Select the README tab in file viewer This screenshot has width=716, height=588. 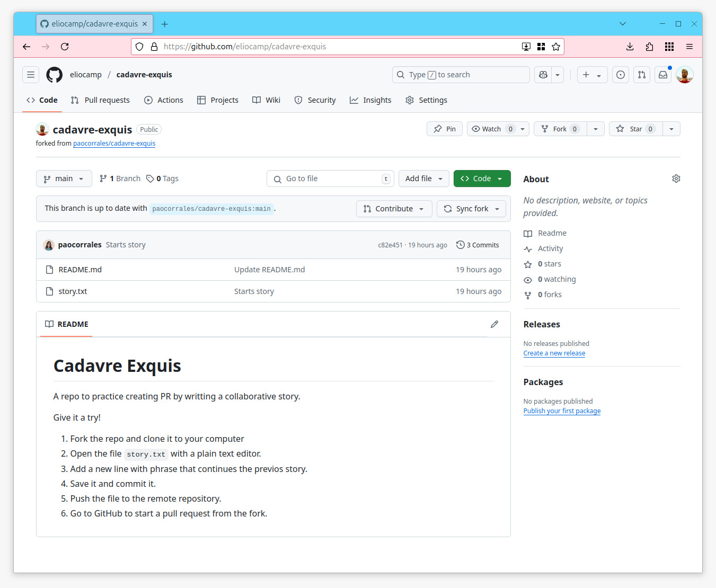[67, 324]
